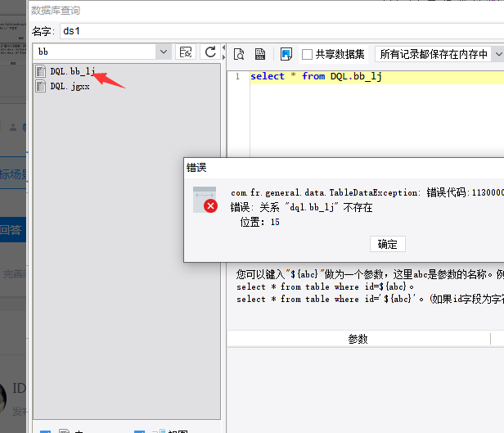Viewport: 504px width, 433px height.
Task: Click the 确定 button in error dialog
Action: coord(387,244)
